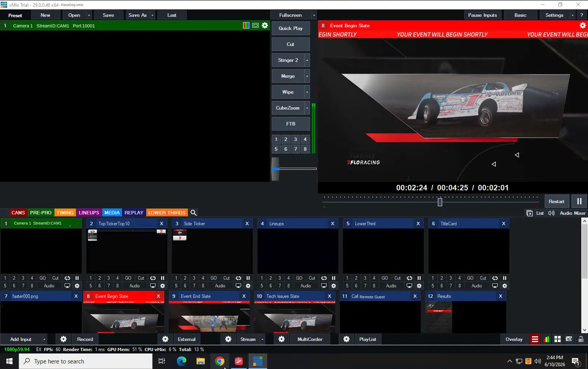The image size is (588, 369).
Task: Switch to the TIMING category tab
Action: click(65, 213)
